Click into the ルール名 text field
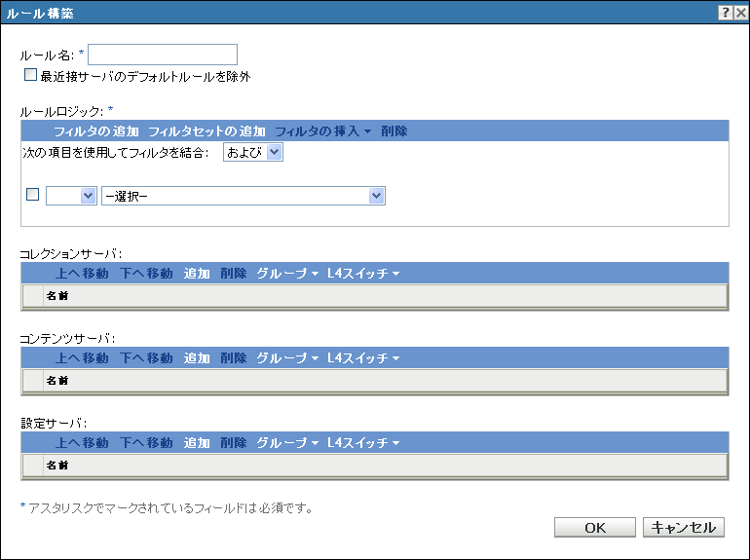The width and height of the screenshot is (750, 560). [163, 55]
